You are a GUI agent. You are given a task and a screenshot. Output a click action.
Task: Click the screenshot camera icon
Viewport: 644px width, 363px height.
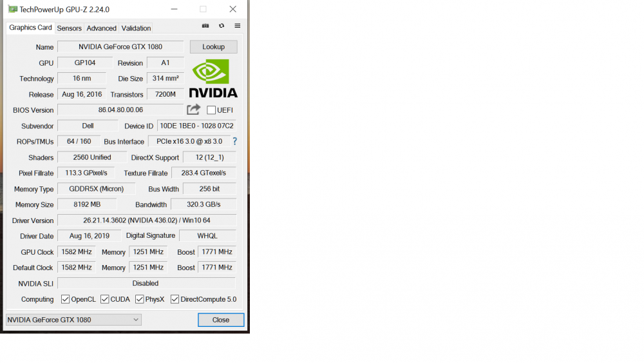pos(205,26)
